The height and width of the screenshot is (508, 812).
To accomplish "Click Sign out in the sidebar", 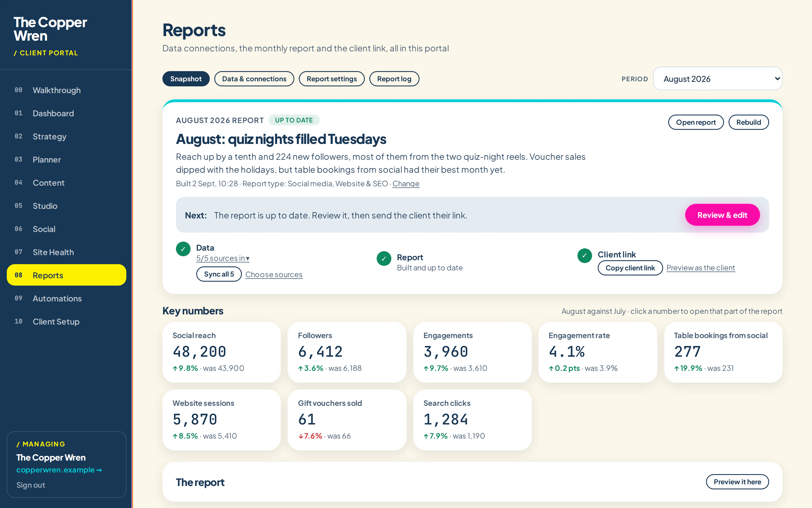I will point(30,485).
